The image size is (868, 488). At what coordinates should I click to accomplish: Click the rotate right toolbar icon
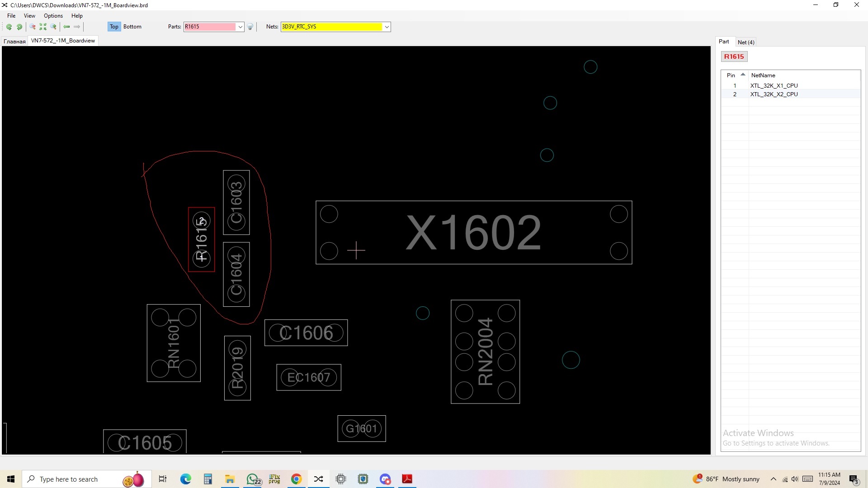[19, 27]
